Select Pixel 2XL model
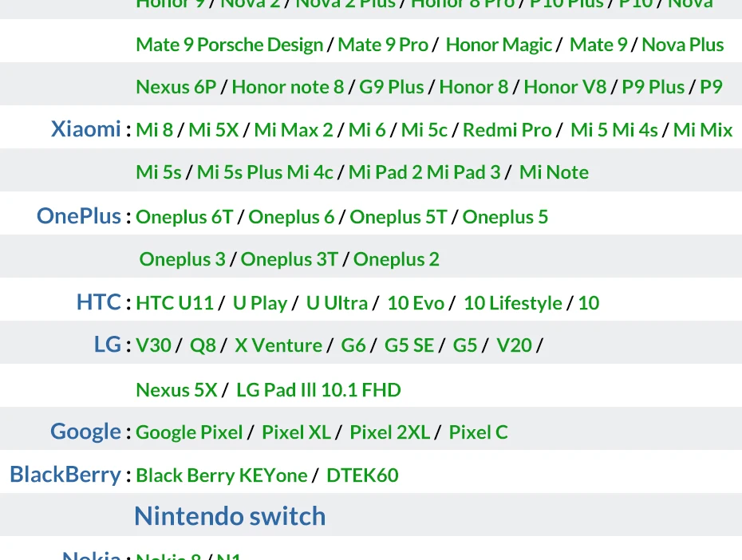 coord(390,432)
